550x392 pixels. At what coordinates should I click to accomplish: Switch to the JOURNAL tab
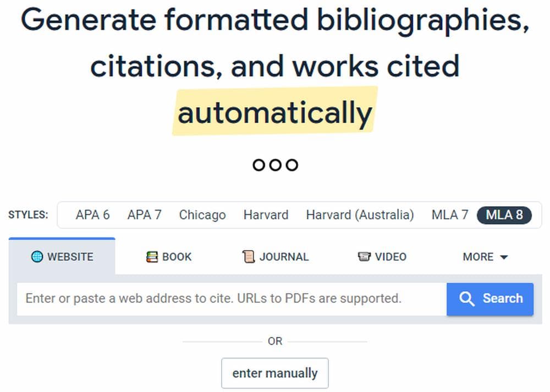coord(276,257)
